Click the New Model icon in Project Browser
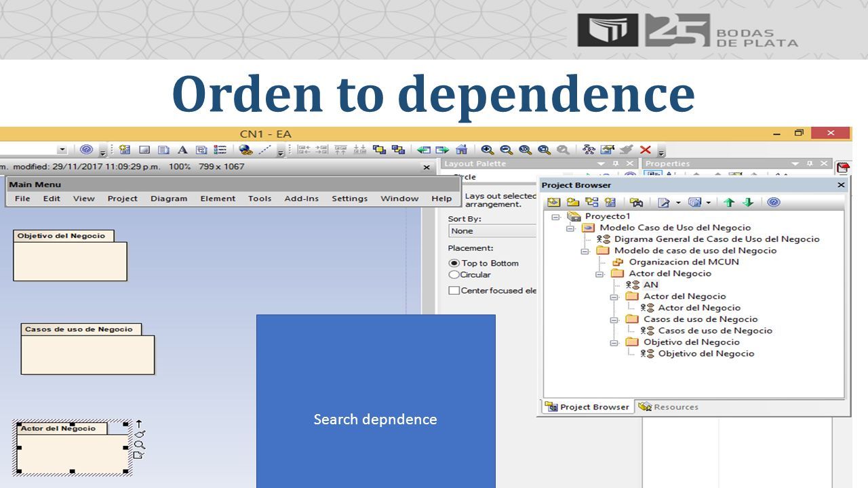Viewport: 868px width, 488px height. 554,202
